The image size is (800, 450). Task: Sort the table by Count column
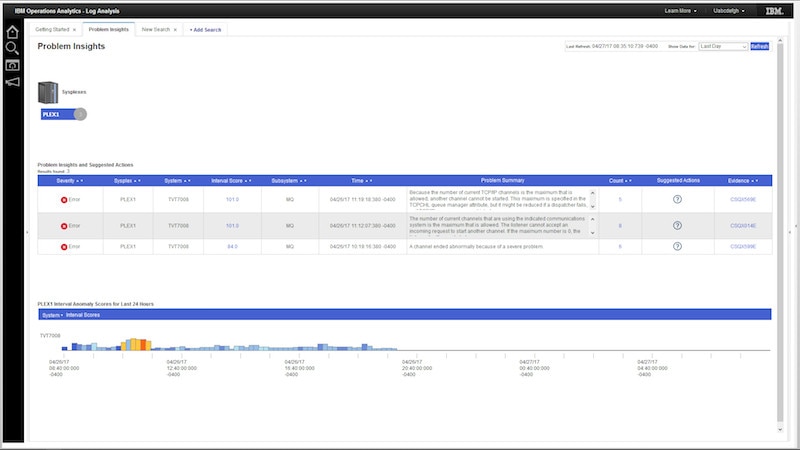620,181
